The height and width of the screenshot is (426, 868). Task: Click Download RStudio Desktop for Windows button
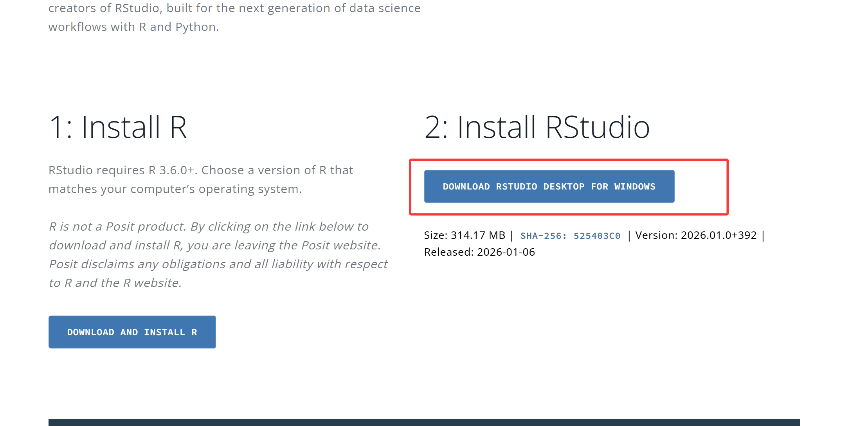[549, 186]
